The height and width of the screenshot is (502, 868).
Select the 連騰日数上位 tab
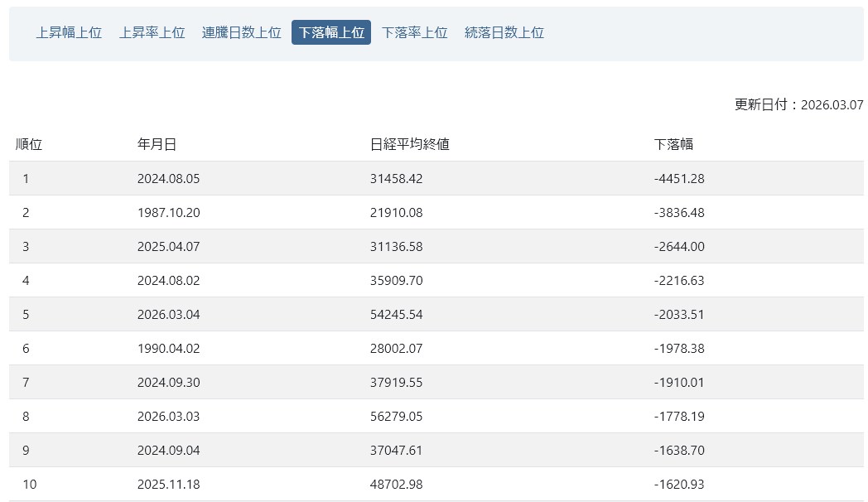[x=241, y=32]
